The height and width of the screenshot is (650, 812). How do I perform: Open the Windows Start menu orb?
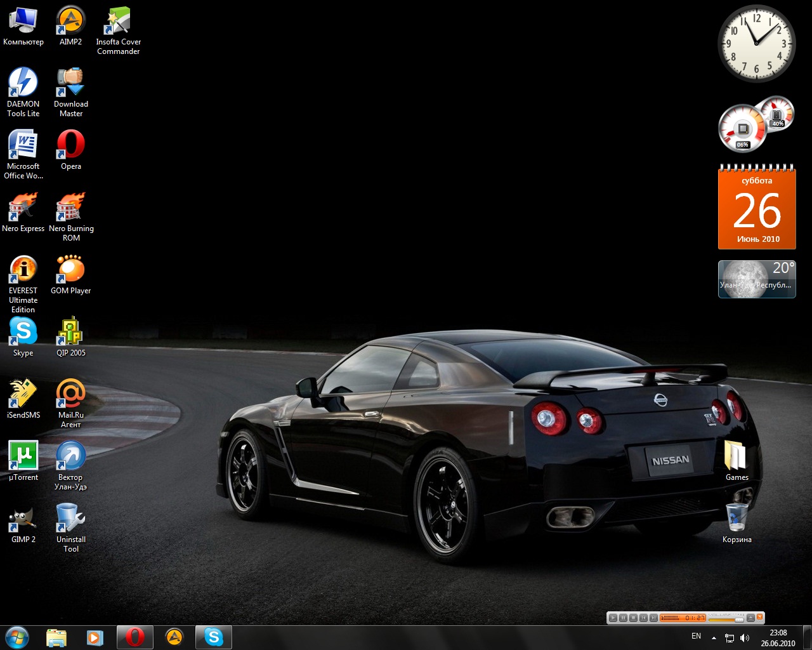click(x=17, y=637)
